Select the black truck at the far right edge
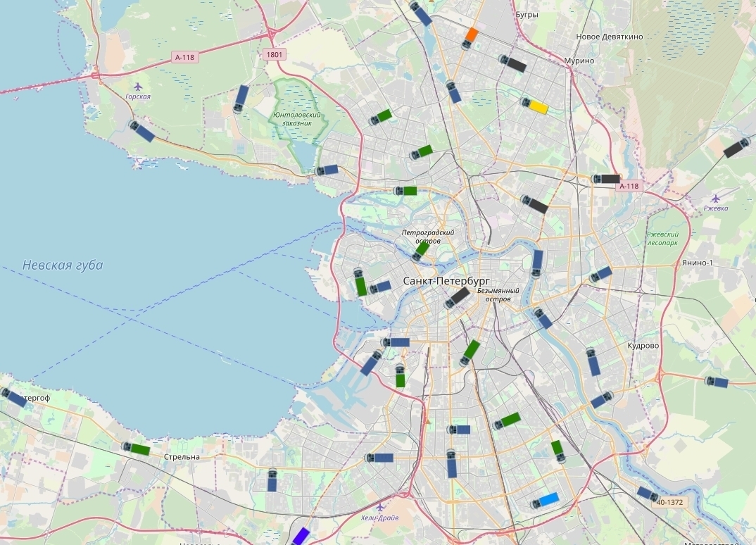The image size is (756, 545). (x=738, y=148)
